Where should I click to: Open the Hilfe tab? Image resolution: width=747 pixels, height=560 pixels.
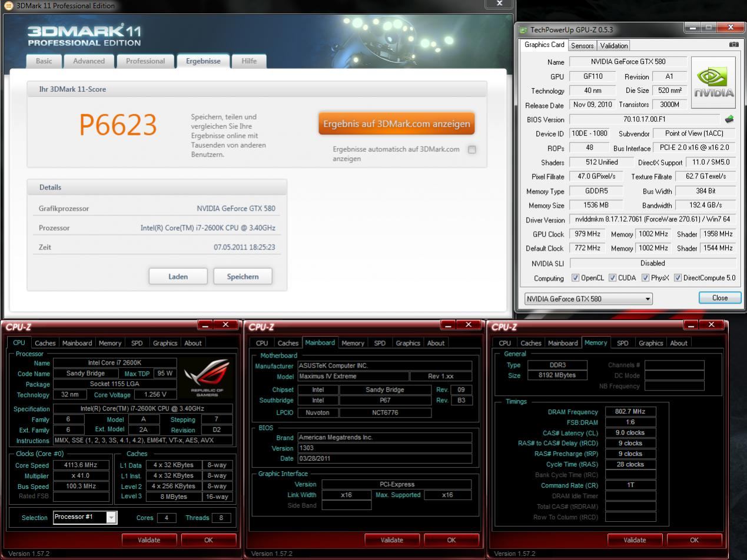249,61
